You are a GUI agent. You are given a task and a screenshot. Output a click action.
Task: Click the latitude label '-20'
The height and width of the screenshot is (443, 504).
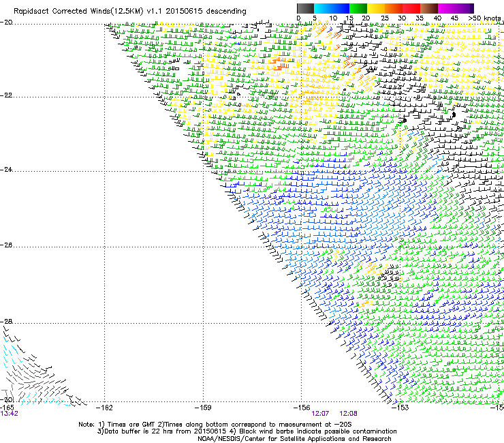click(x=6, y=22)
